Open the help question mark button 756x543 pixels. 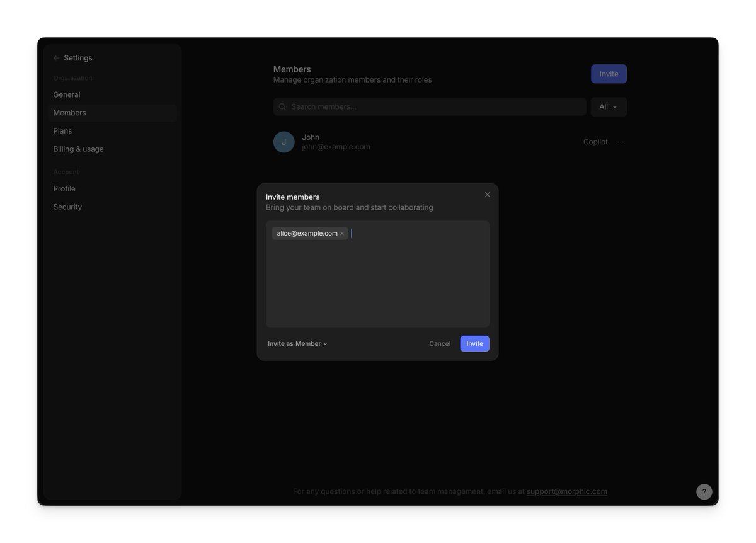click(x=704, y=492)
